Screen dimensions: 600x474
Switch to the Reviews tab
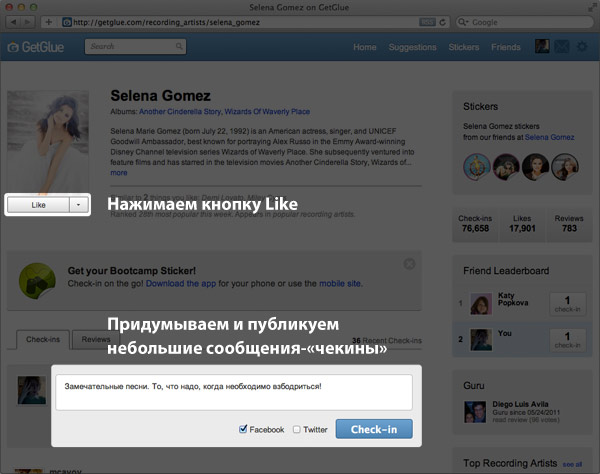(x=96, y=340)
